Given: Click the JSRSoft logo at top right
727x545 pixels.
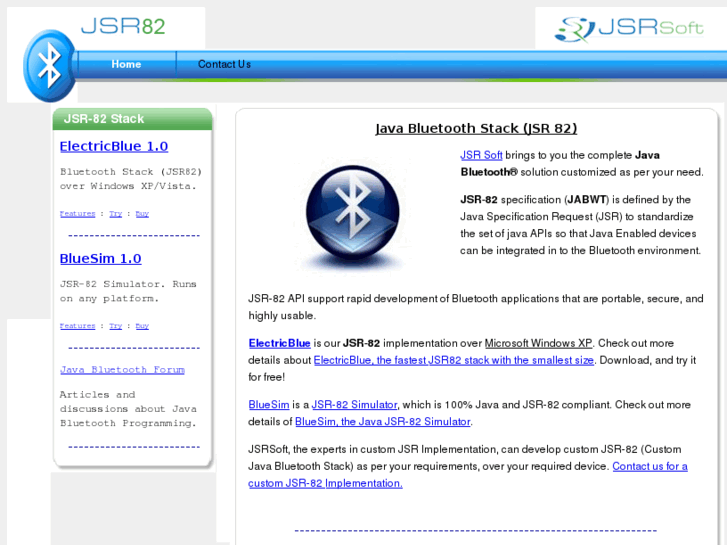Looking at the screenshot, I should point(629,29).
